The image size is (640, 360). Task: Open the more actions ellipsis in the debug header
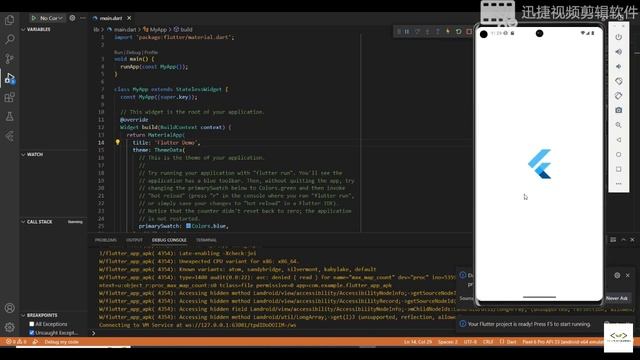[x=83, y=18]
